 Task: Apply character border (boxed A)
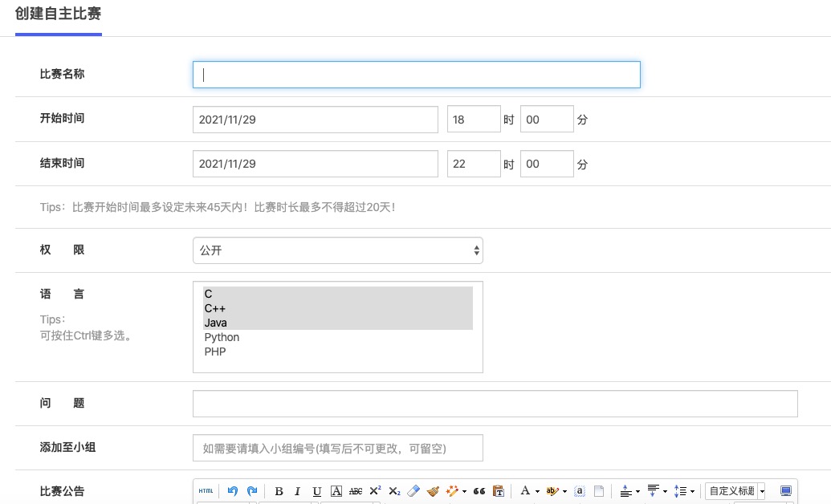click(336, 491)
